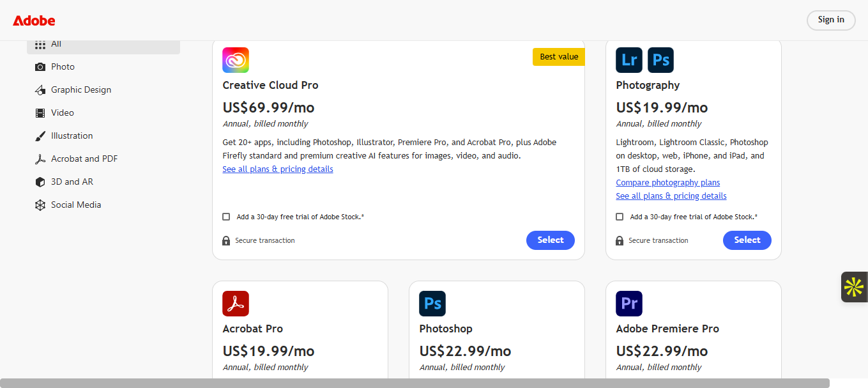The width and height of the screenshot is (868, 388).
Task: Enable Adobe Stock trial for Creative Cloud Pro
Action: pyautogui.click(x=226, y=217)
